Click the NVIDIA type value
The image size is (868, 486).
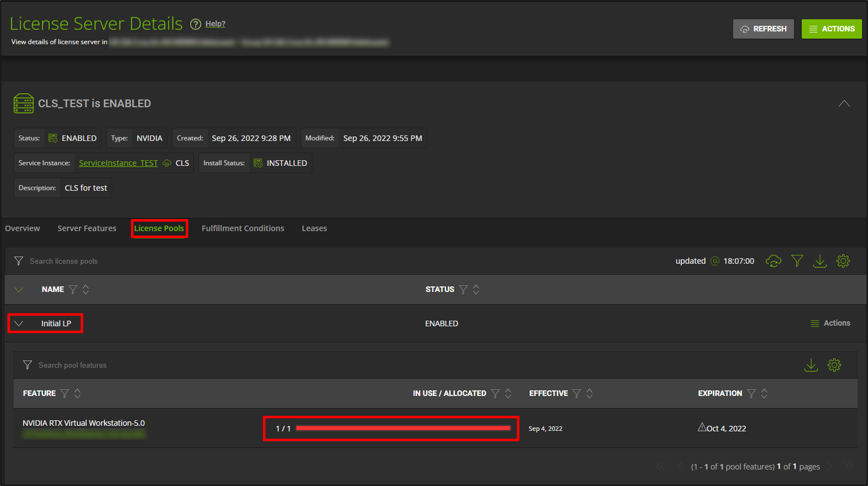point(149,138)
